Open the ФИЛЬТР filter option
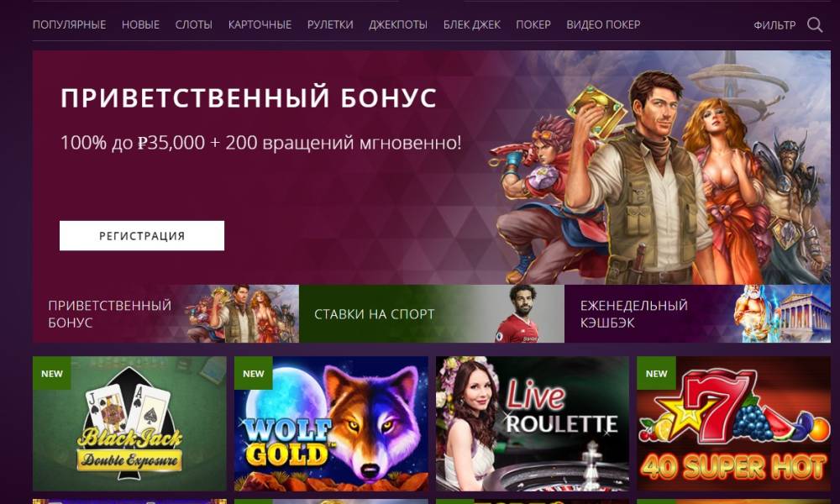 click(x=774, y=24)
